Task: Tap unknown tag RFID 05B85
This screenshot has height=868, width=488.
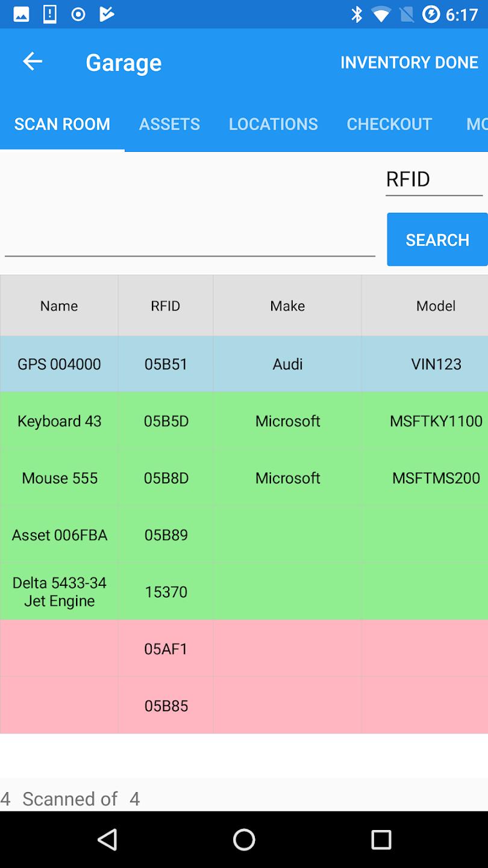Action: click(166, 705)
